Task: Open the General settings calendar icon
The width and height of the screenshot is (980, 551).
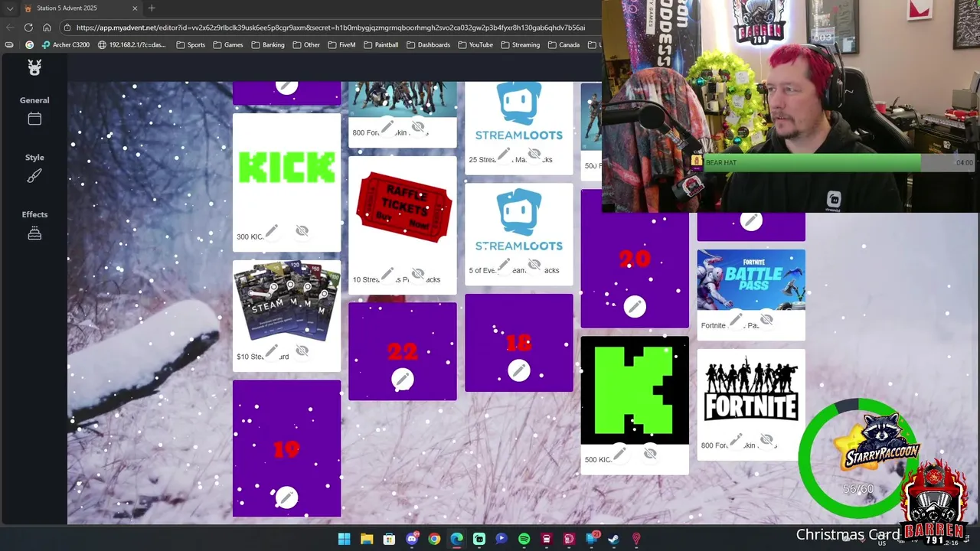Action: tap(34, 119)
